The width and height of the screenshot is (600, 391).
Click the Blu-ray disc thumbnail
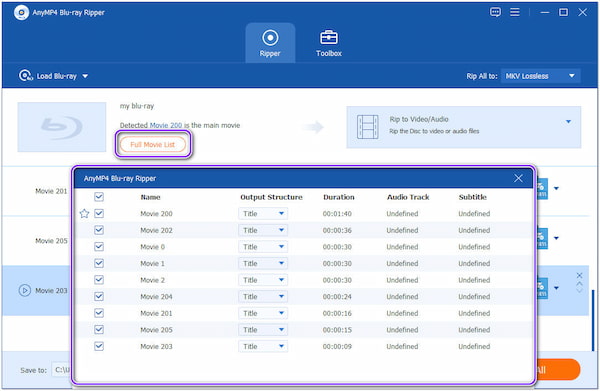(x=62, y=127)
